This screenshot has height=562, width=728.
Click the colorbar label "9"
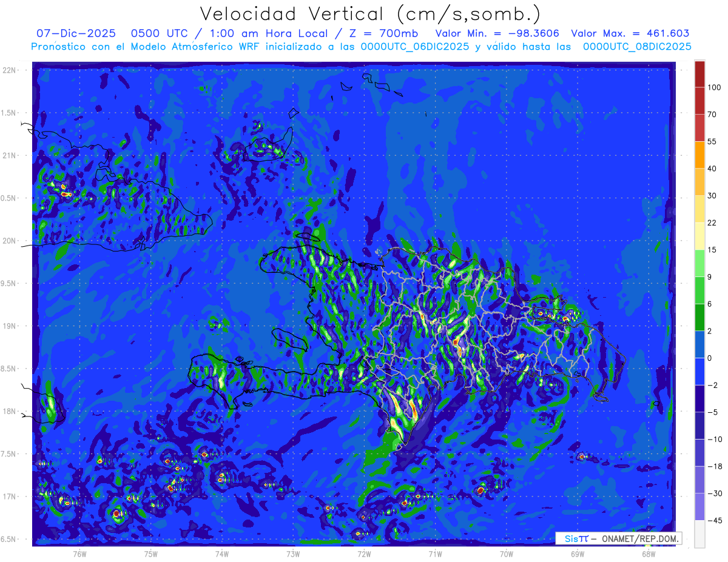click(710, 277)
